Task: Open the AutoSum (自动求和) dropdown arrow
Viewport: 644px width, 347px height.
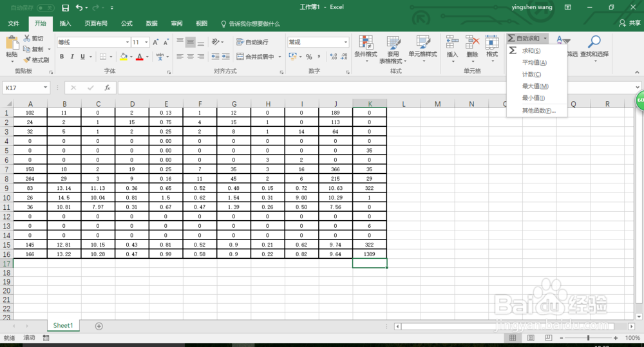Action: (545, 38)
